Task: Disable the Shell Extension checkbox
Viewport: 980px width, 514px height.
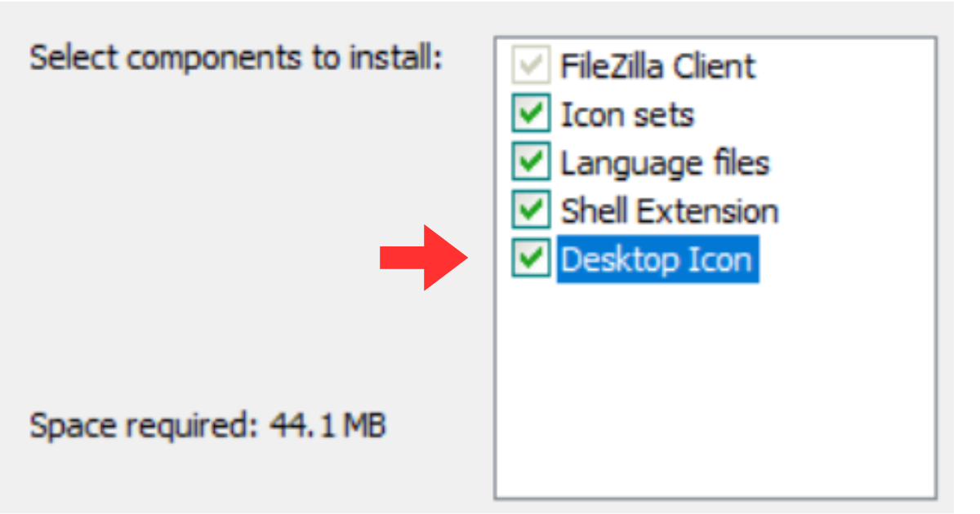Action: point(531,211)
